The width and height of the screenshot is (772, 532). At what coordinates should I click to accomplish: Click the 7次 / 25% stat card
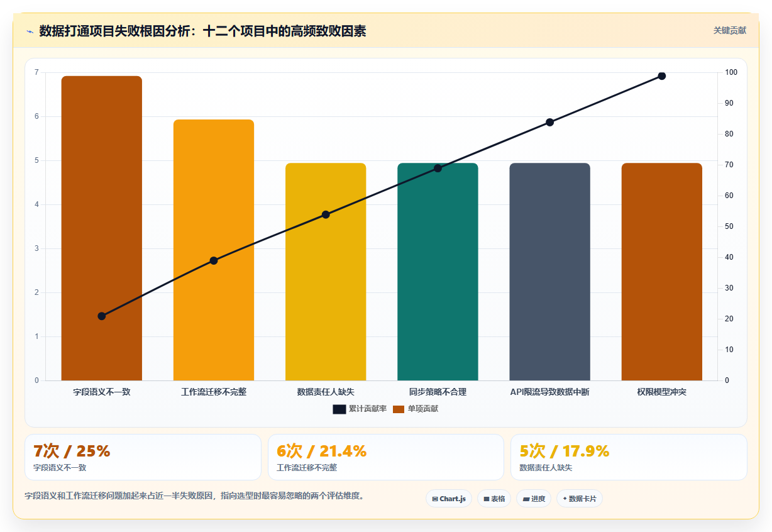pos(143,457)
